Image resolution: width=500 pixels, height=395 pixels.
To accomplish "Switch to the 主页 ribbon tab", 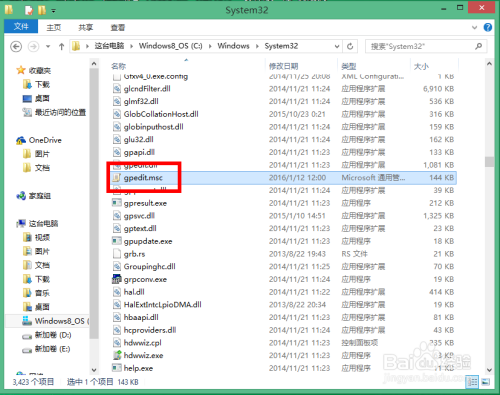I will pos(54,27).
